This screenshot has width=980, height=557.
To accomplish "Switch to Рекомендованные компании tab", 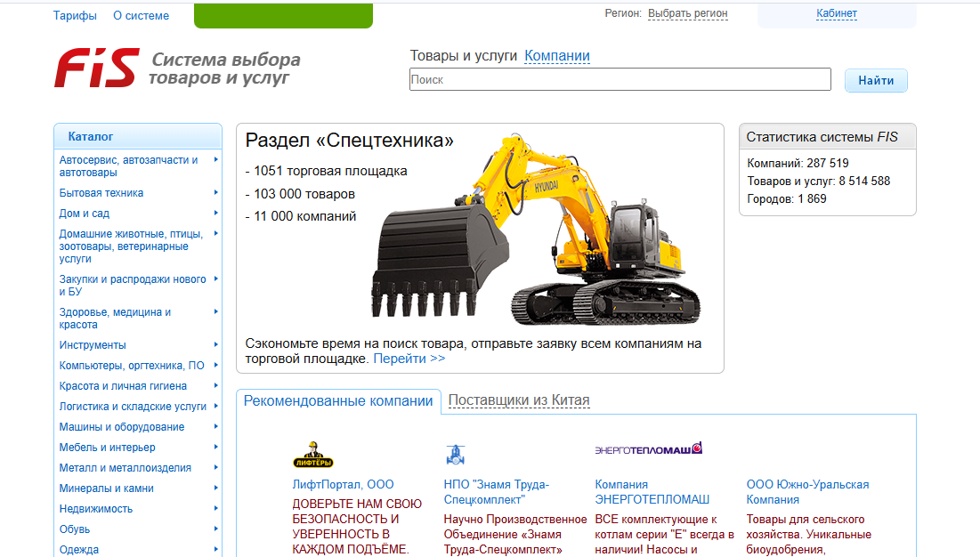I will [x=338, y=401].
